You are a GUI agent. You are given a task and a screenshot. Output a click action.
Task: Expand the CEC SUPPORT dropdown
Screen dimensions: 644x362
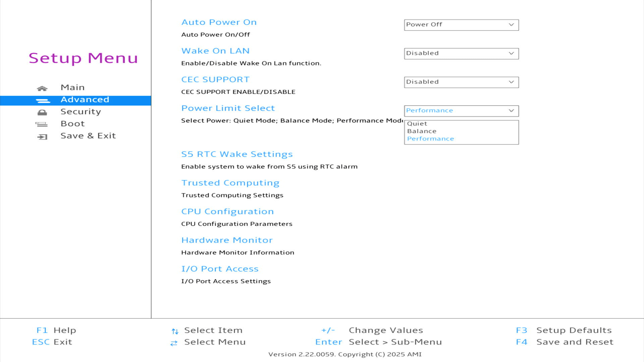point(461,82)
